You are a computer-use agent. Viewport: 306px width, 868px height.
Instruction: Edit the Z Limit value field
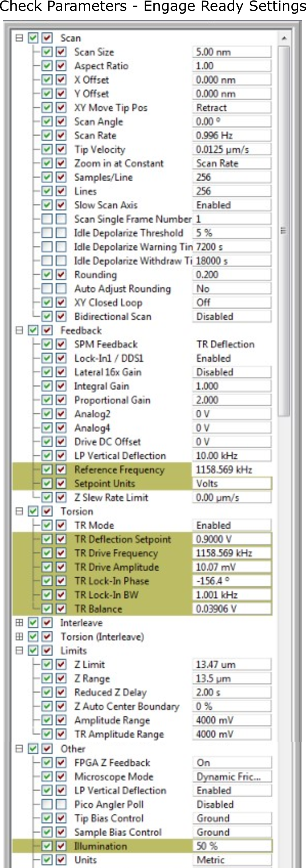pos(232,664)
